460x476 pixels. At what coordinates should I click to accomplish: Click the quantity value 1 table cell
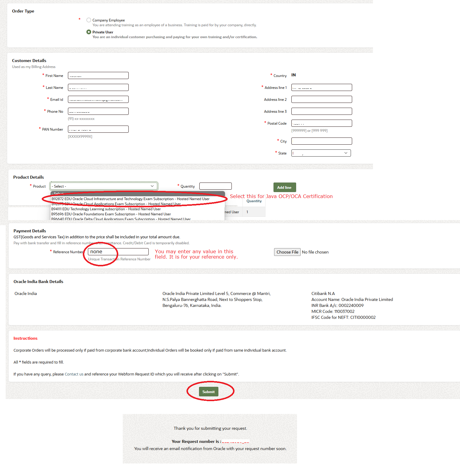[x=254, y=212]
